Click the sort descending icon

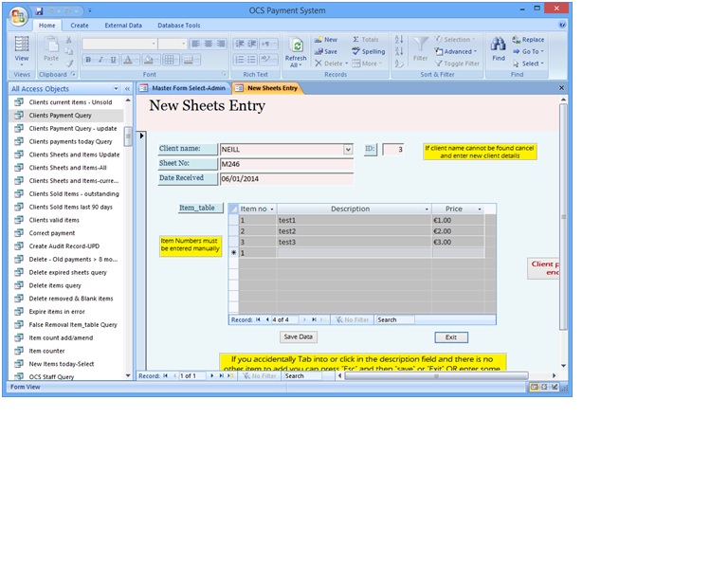coord(399,51)
